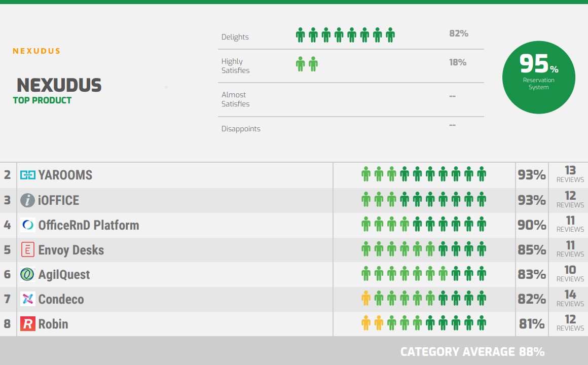Click the rank number 2 beside YAROOMS
Screen dimensions: 588x365
pyautogui.click(x=8, y=175)
